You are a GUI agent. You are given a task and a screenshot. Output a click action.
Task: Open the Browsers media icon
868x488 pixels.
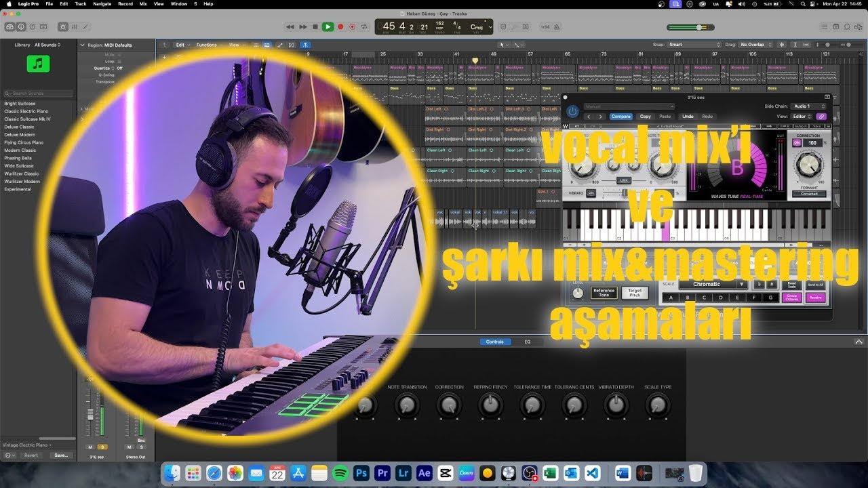point(858,27)
